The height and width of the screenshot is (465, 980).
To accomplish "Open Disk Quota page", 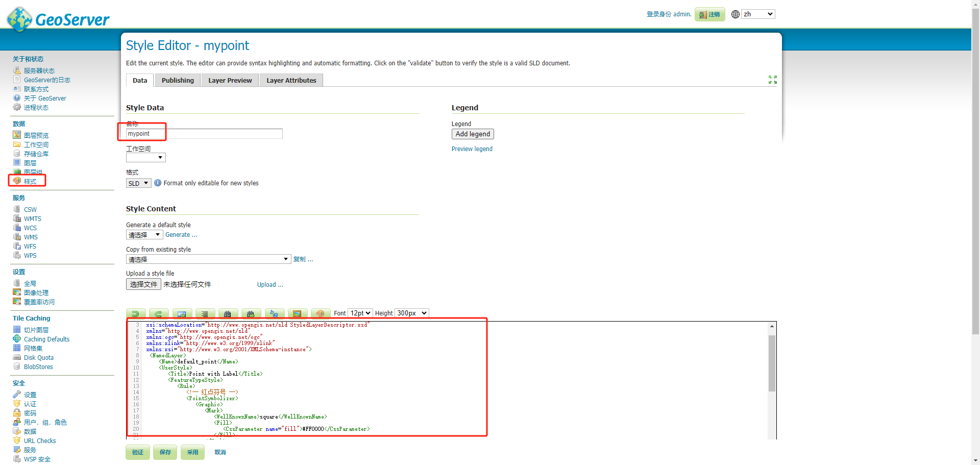I will tap(39, 358).
